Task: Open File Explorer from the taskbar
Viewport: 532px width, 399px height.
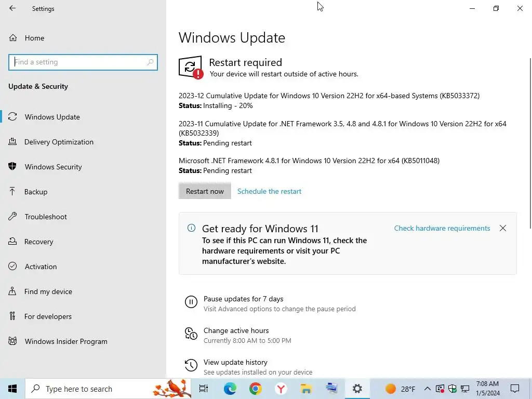Action: (306, 389)
